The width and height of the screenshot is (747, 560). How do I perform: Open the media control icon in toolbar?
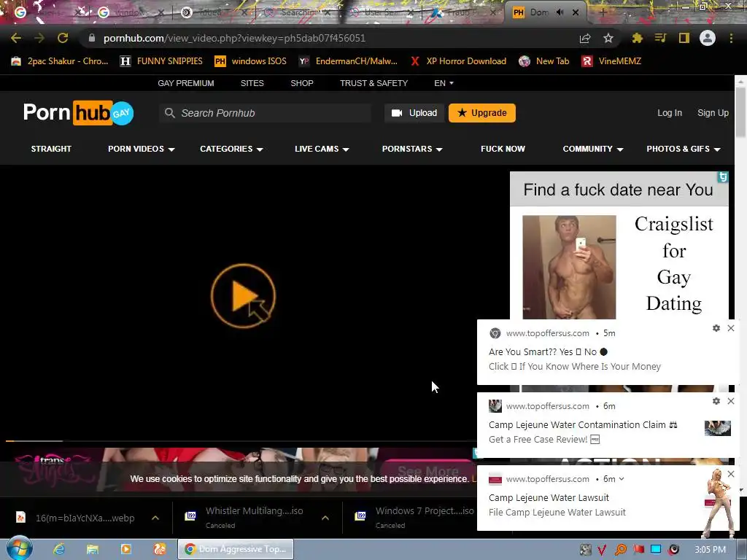[660, 38]
